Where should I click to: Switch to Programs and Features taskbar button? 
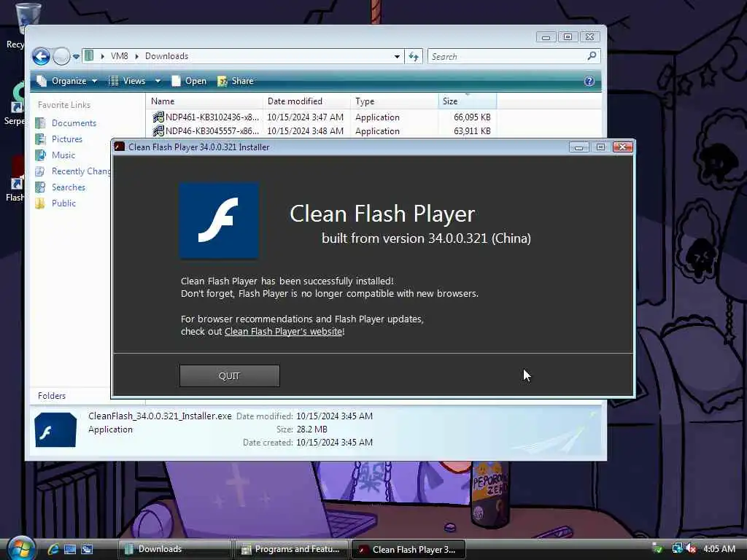[x=292, y=549]
